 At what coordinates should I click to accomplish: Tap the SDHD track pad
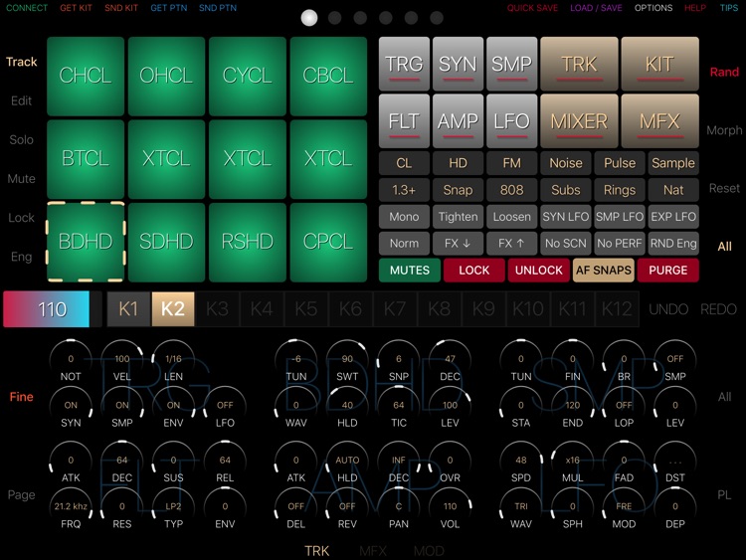[x=166, y=242]
